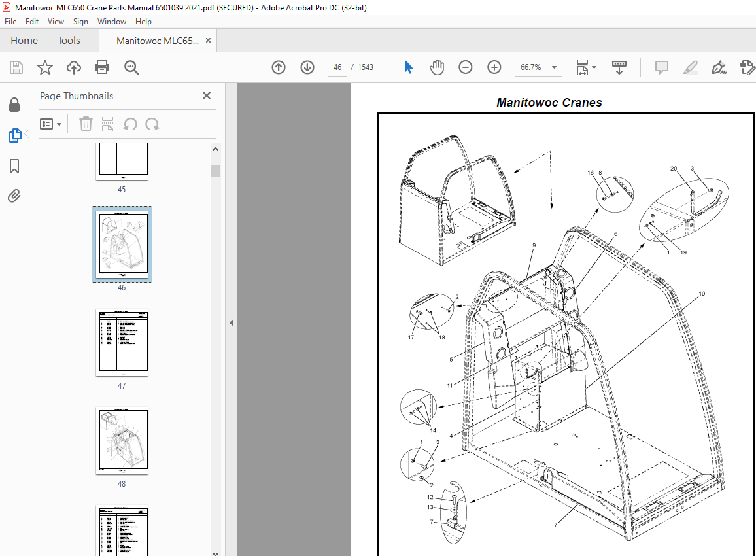Select the Manitowoc MLC65... document tab

[157, 41]
